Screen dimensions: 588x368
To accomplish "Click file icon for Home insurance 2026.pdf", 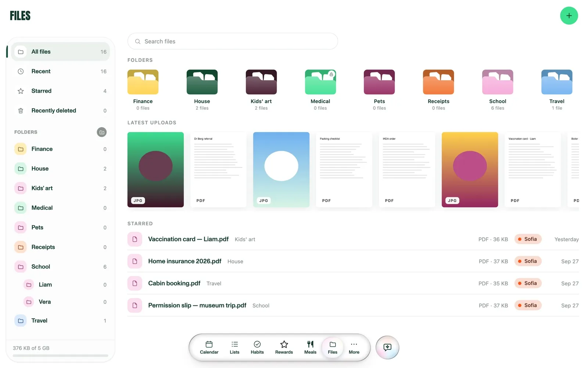I will (x=135, y=261).
